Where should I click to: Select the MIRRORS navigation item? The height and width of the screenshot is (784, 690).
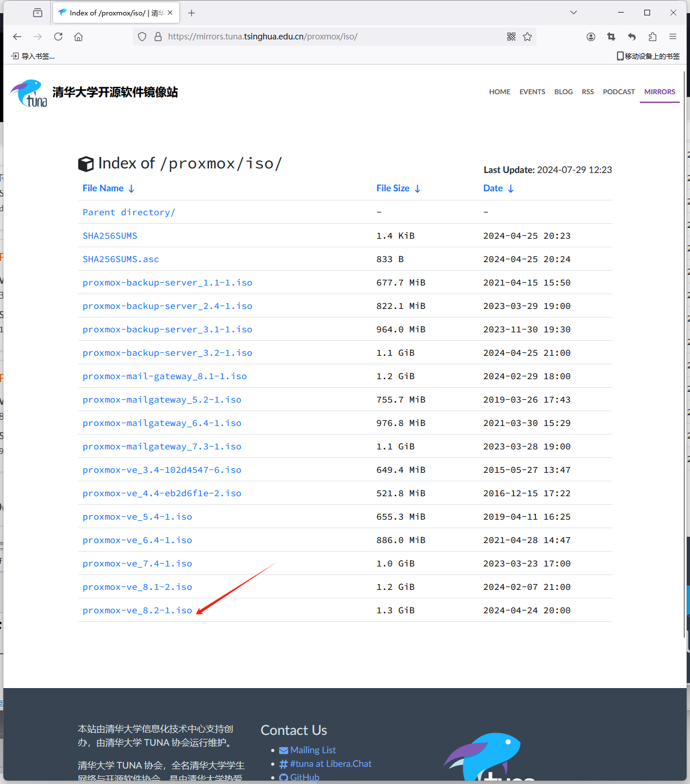click(x=660, y=91)
